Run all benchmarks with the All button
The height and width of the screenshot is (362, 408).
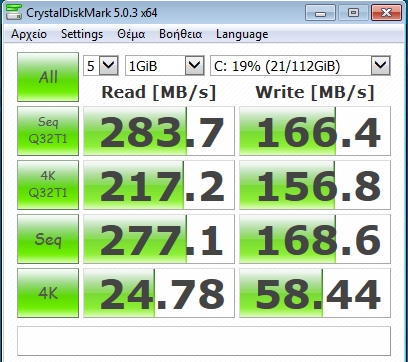pyautogui.click(x=48, y=77)
